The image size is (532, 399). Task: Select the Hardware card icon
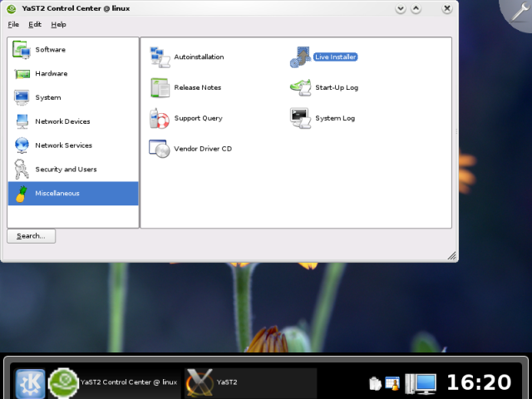22,74
